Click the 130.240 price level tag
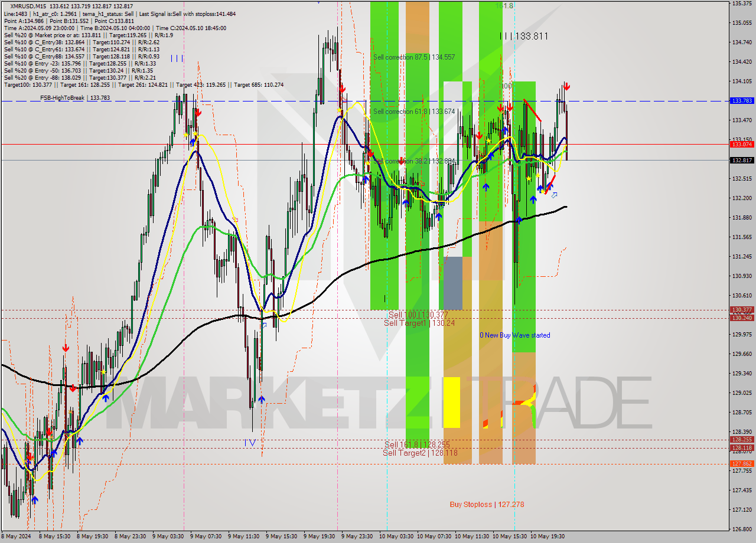Viewport: 756px width, 543px height. 742,318
